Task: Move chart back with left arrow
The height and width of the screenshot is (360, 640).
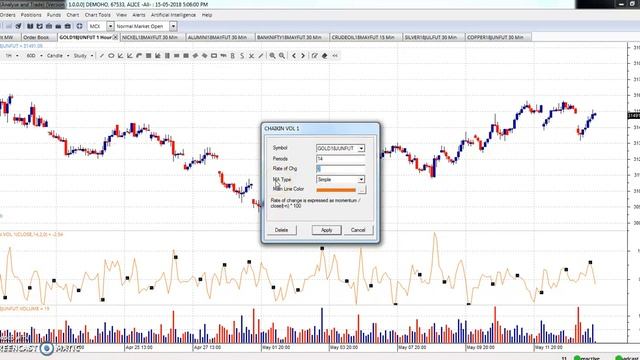Action: 294,56
